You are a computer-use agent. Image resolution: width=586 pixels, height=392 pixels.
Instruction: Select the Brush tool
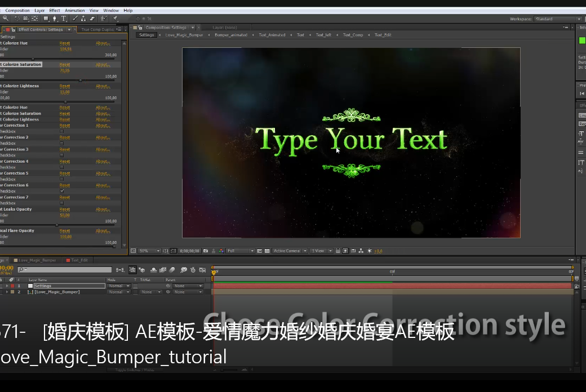(x=75, y=19)
